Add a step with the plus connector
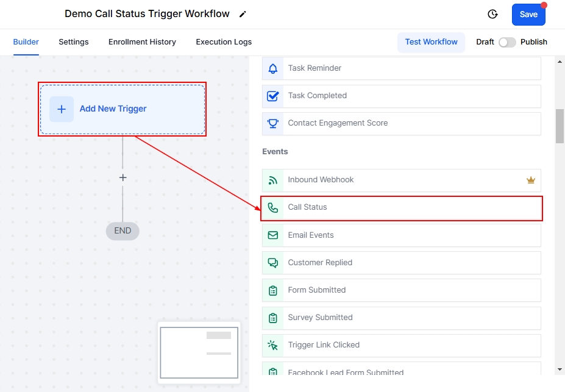 tap(123, 178)
